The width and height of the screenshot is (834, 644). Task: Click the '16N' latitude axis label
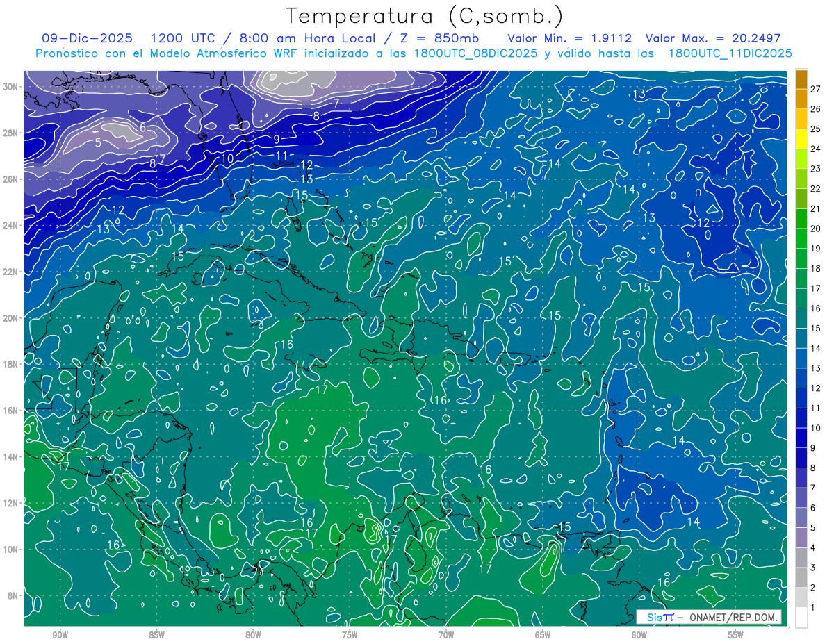tap(12, 411)
